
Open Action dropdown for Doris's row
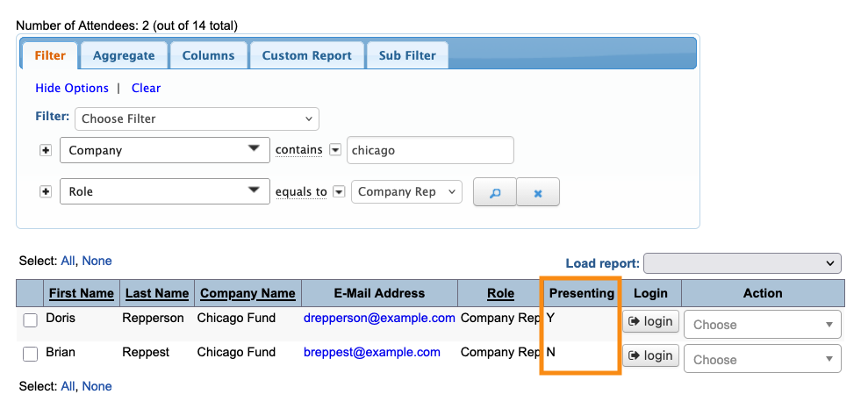(x=763, y=325)
